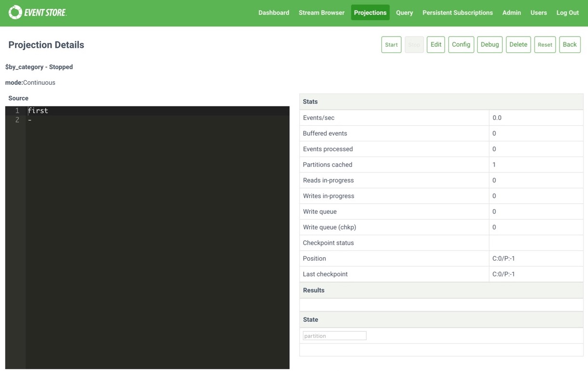Navigate to the Admin section
Viewport: 588px width, 371px height.
click(x=511, y=13)
